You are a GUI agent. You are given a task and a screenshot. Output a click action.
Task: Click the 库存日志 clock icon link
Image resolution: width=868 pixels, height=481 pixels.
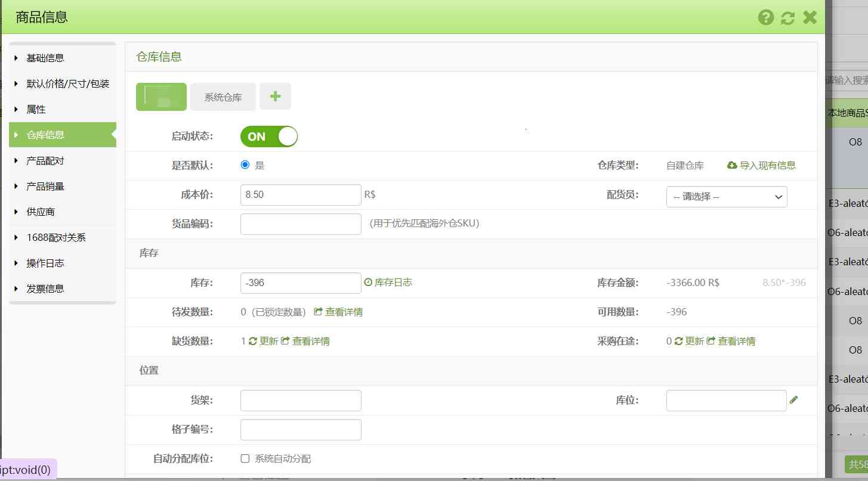coord(368,283)
